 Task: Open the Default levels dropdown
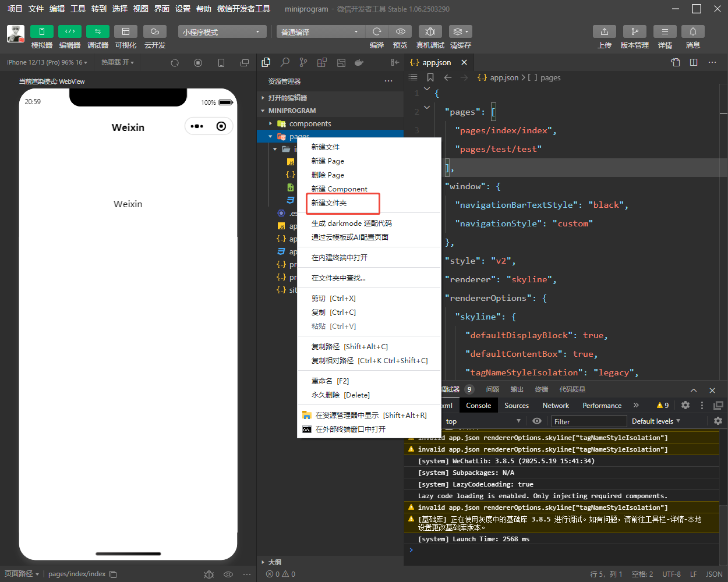coord(656,421)
